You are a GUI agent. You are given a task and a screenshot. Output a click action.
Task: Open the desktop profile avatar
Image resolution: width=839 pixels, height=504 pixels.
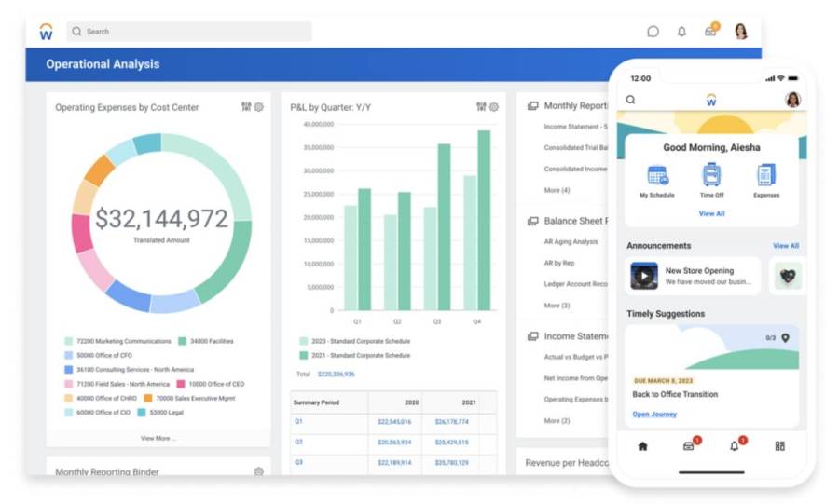(741, 32)
